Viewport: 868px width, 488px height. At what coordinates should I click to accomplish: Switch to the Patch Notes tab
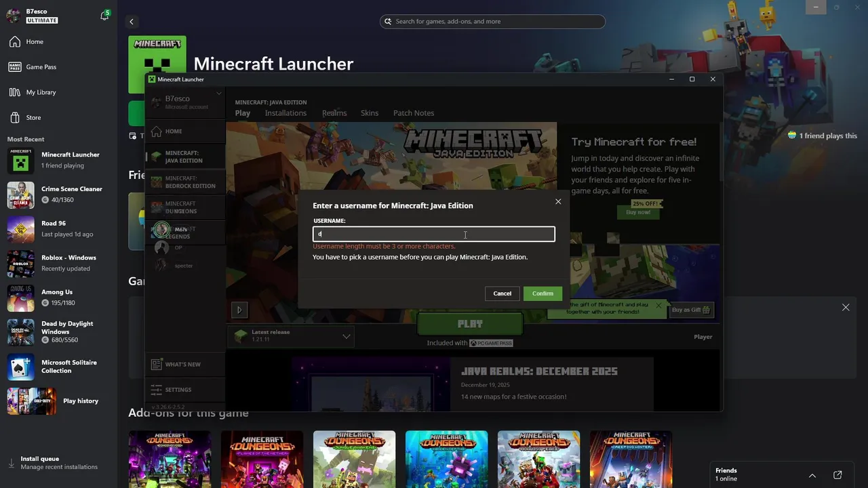(x=414, y=113)
